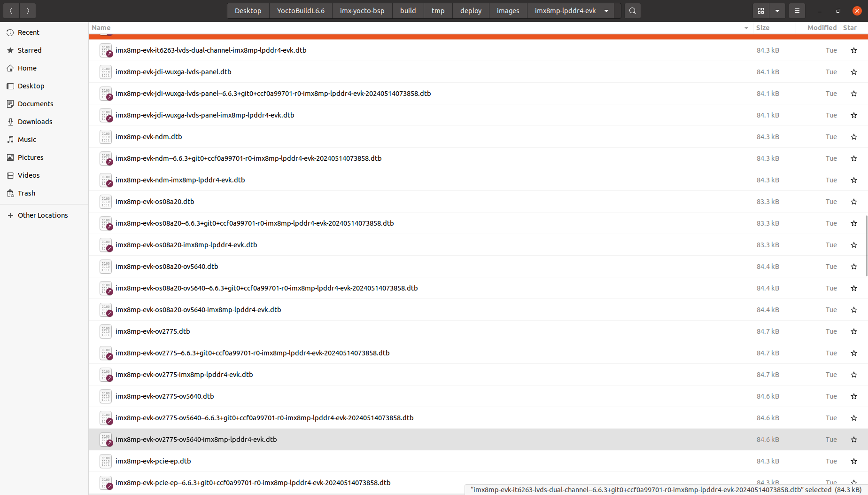Open the Downloads folder in the sidebar
The image size is (868, 495).
(x=35, y=121)
